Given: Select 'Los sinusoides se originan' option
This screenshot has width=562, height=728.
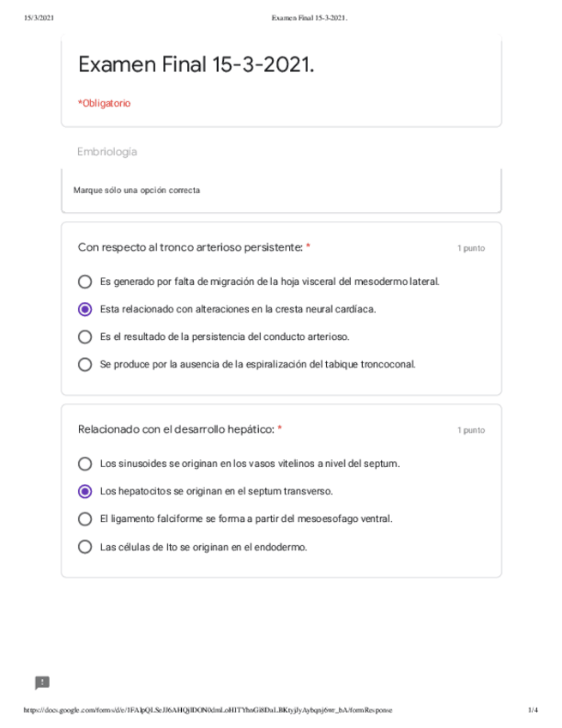Looking at the screenshot, I should 85,464.
